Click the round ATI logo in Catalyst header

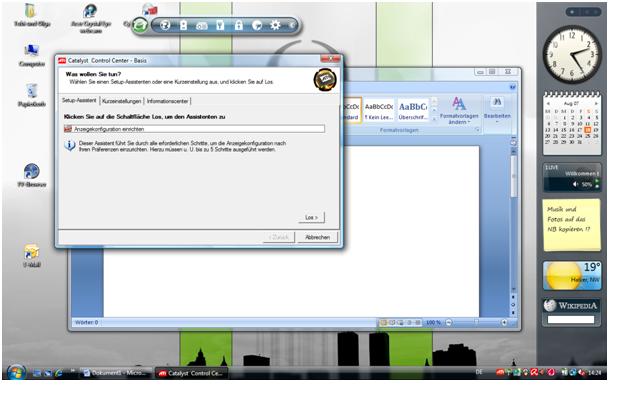coord(325,80)
